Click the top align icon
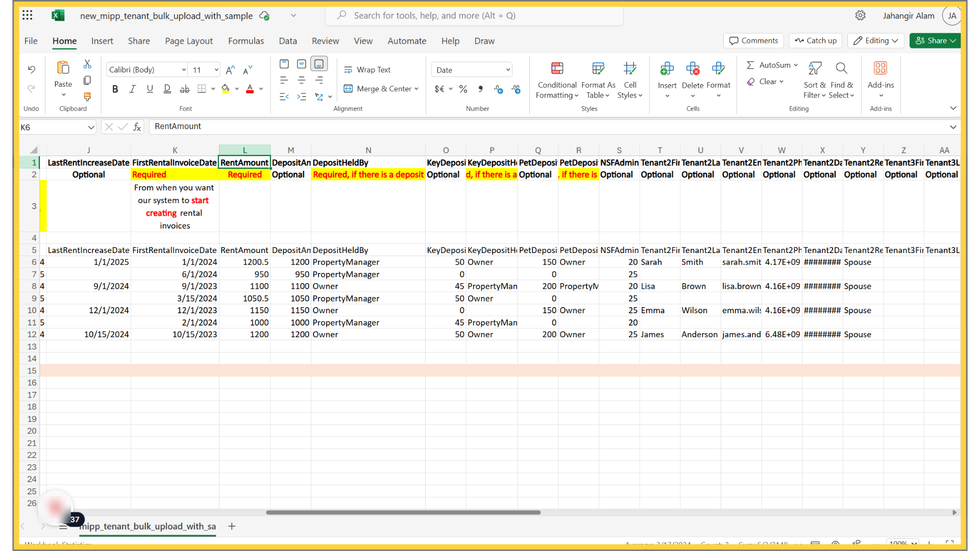The image size is (980, 551). [x=284, y=64]
